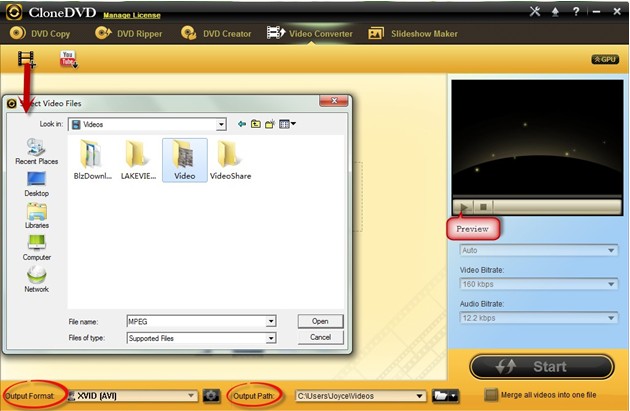Enable Merge all videos into one file

(491, 395)
